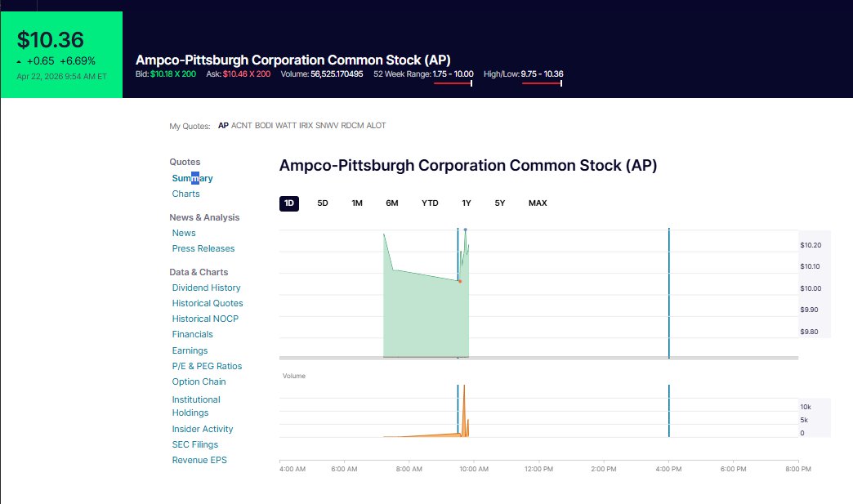Click the 4:00 PM vertical marker on price chart
The width and height of the screenshot is (853, 504).
click(668, 293)
